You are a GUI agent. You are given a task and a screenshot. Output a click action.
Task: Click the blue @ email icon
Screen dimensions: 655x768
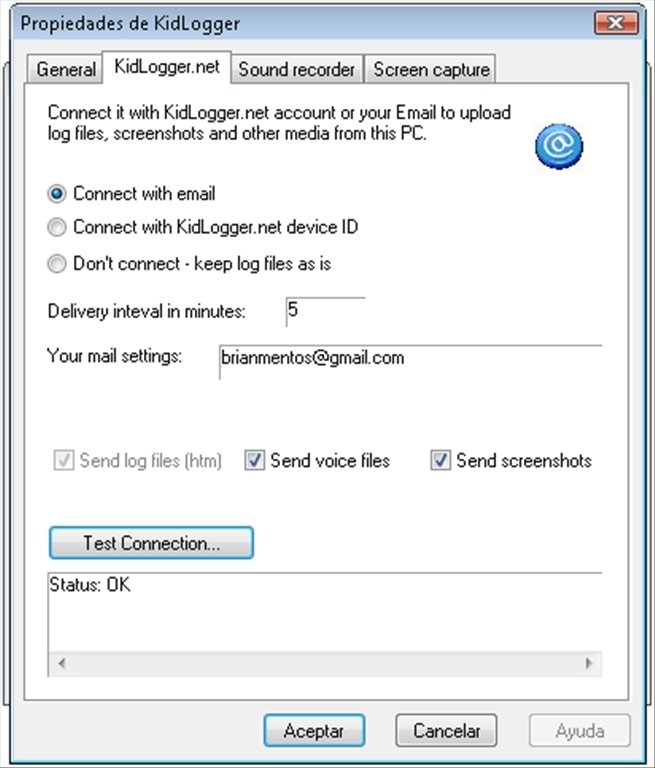[x=559, y=146]
